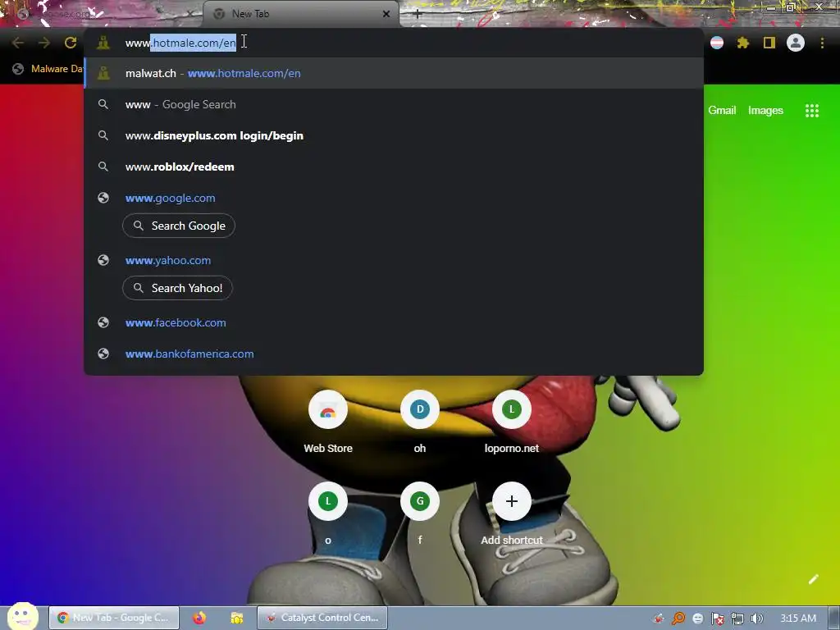Open a new tab with plus button
The width and height of the screenshot is (840, 630).
[418, 14]
